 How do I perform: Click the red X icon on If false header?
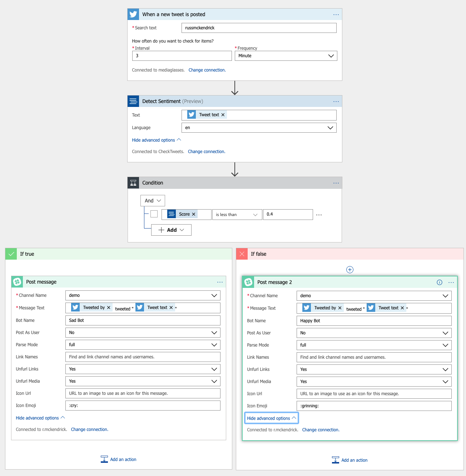click(x=242, y=254)
